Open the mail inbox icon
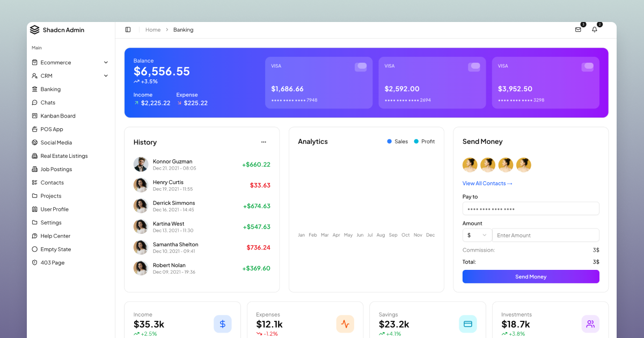644x338 pixels. tap(578, 30)
